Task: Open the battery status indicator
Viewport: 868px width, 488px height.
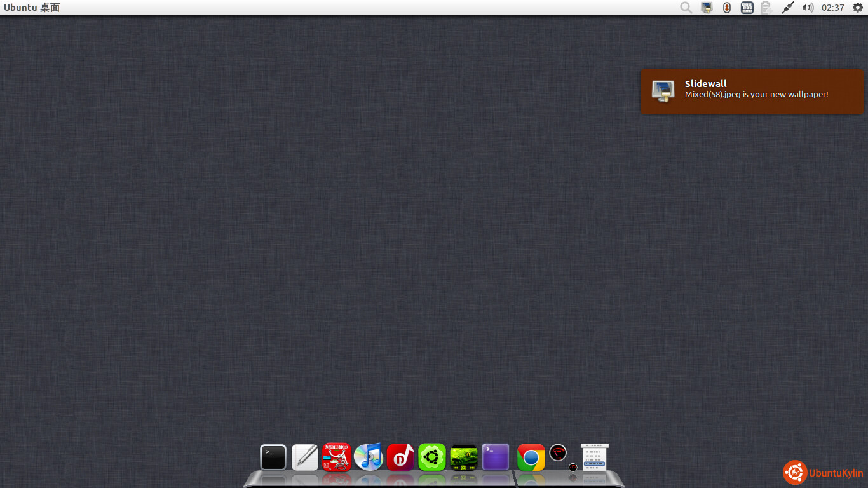Action: click(766, 8)
